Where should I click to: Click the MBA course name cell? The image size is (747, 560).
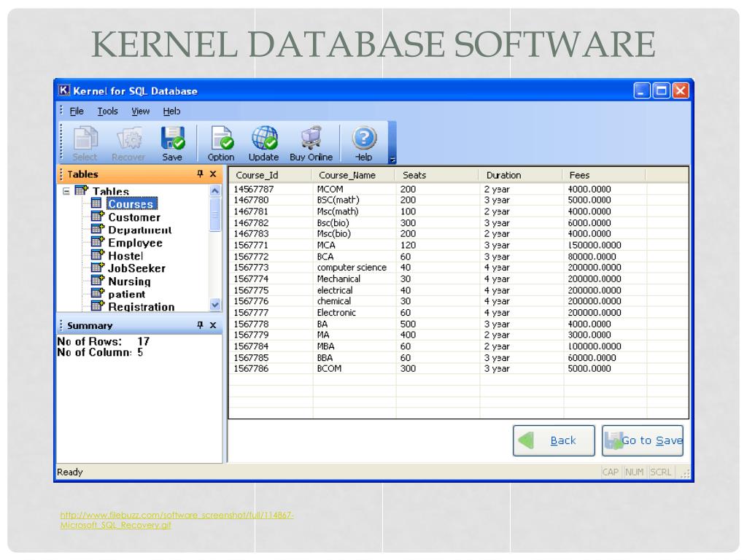point(326,346)
